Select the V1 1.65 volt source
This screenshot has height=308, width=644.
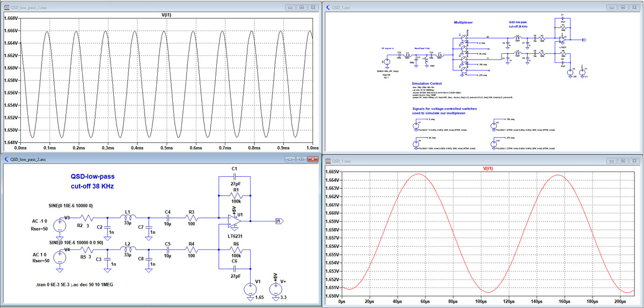pyautogui.click(x=250, y=289)
